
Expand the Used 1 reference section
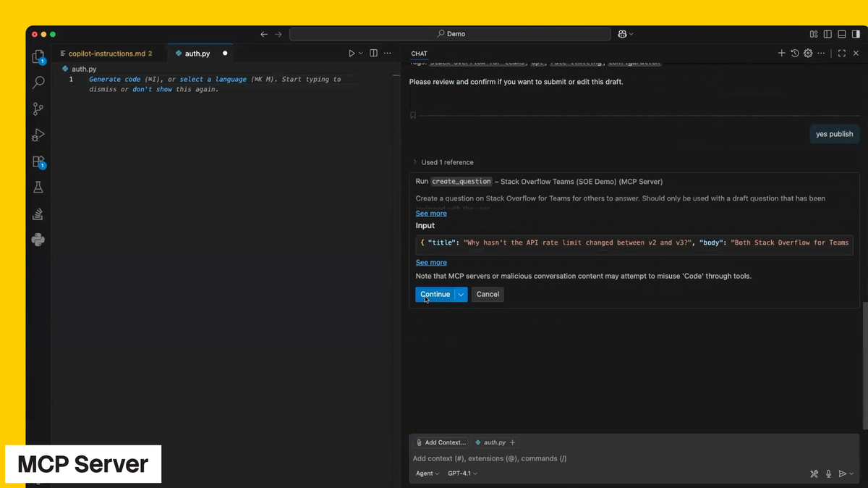(x=445, y=162)
